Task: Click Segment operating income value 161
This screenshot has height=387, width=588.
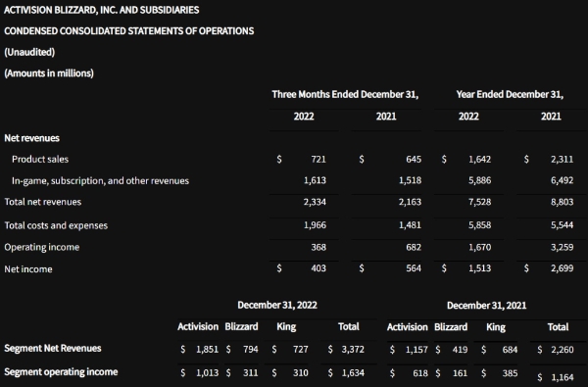Action: (x=460, y=373)
